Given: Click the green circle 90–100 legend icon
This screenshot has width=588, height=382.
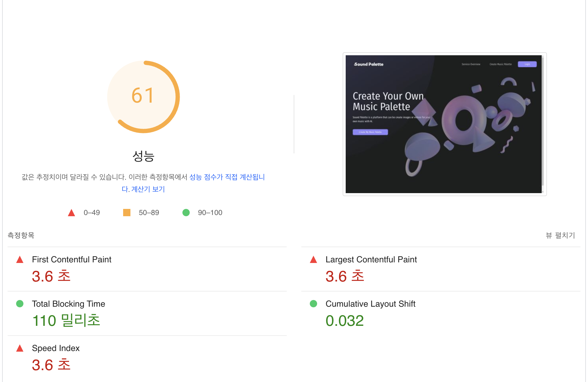Looking at the screenshot, I should tap(186, 213).
